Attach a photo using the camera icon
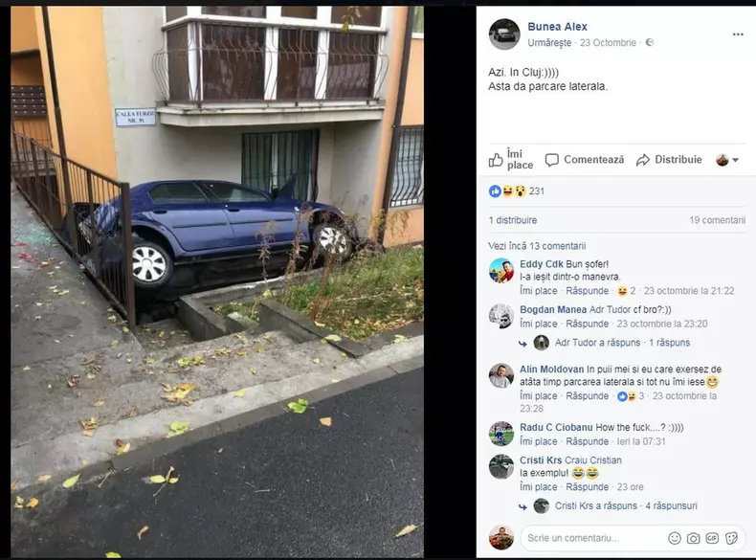The image size is (756, 560). click(694, 538)
